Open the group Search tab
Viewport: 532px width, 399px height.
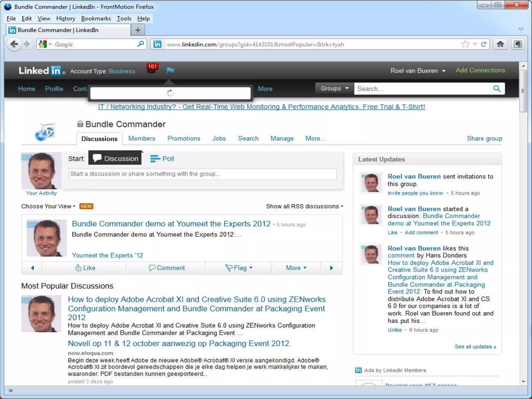click(x=248, y=138)
